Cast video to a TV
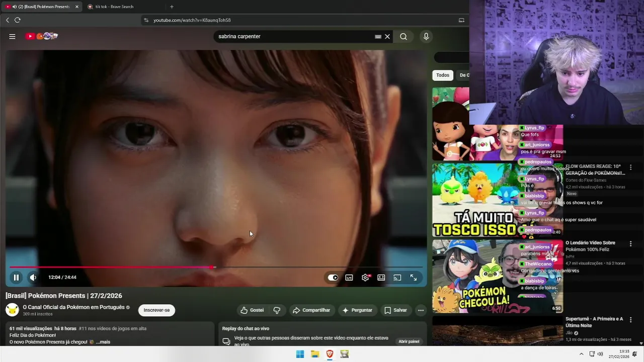Screen dimensions: 644x362 tap(397, 278)
